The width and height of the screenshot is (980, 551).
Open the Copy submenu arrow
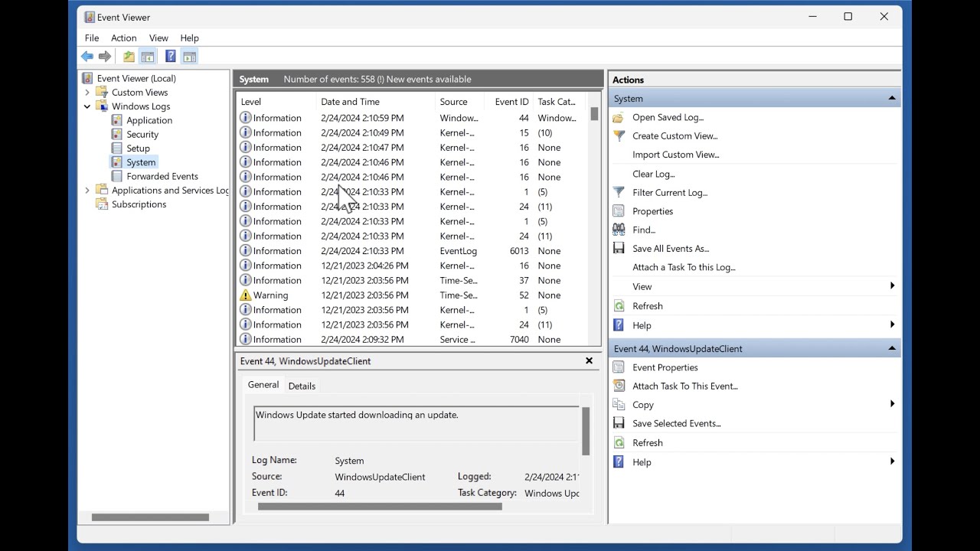pyautogui.click(x=892, y=404)
